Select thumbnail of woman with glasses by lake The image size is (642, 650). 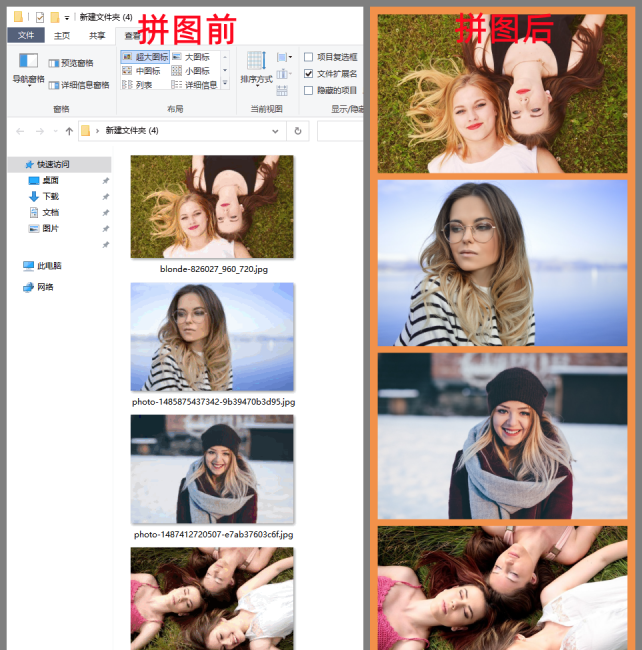(x=212, y=337)
